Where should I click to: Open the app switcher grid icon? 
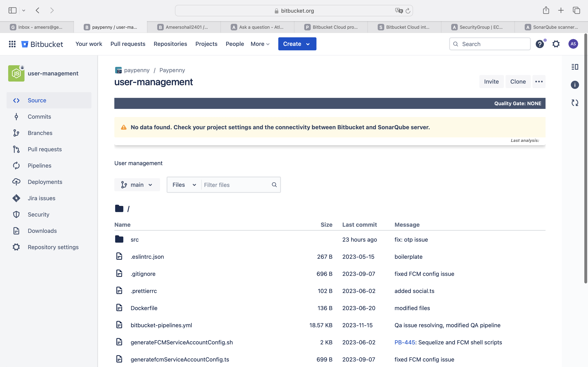coord(12,44)
